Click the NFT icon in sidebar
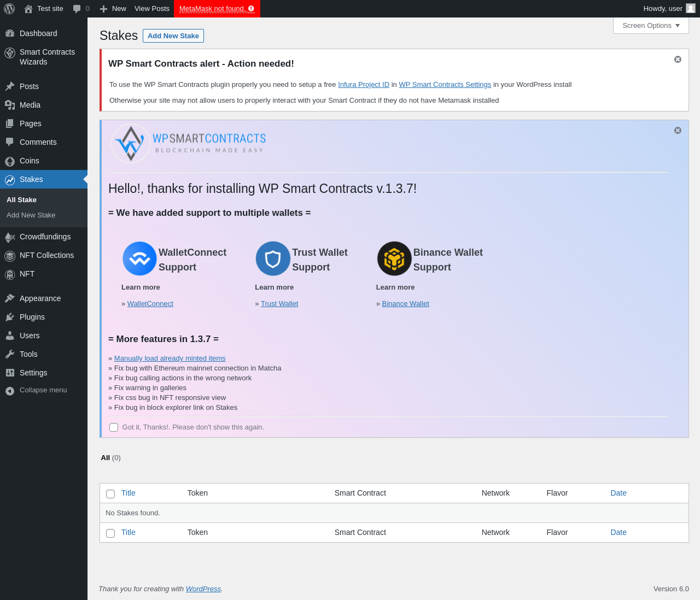700x600 pixels. click(10, 274)
